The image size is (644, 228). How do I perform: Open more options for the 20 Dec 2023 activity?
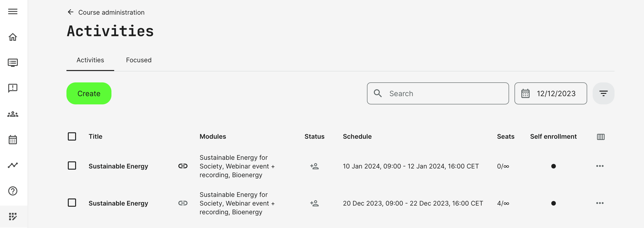599,203
